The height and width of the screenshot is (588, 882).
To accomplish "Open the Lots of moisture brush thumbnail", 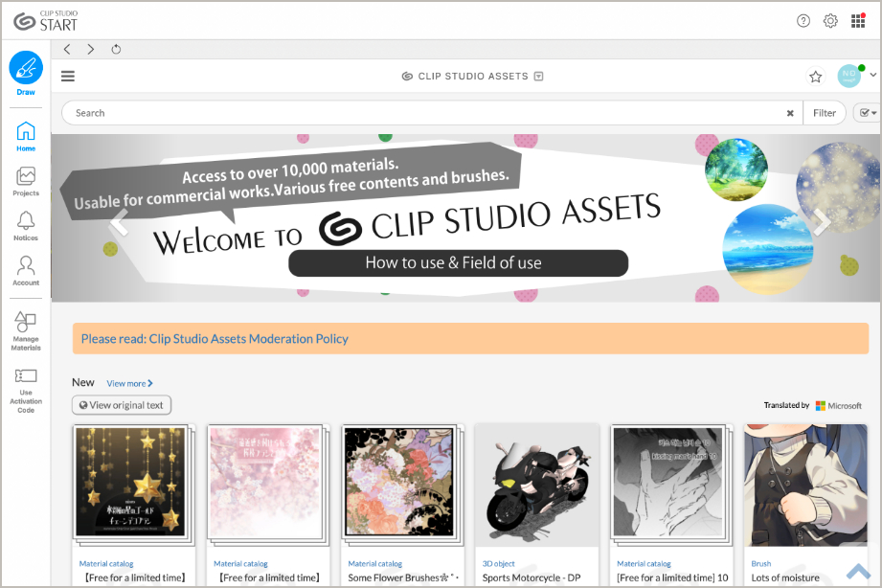I will (805, 485).
